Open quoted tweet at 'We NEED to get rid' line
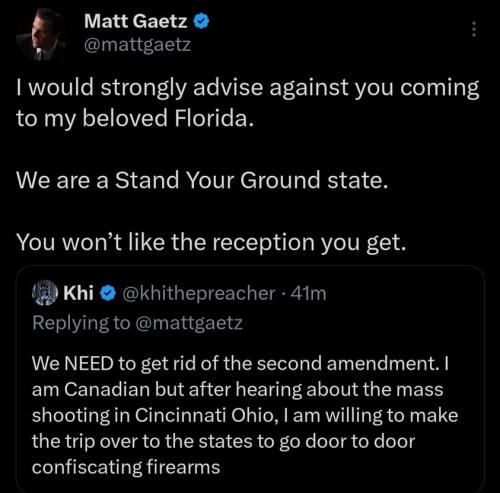Viewport: 500px width, 493px height. pos(240,363)
